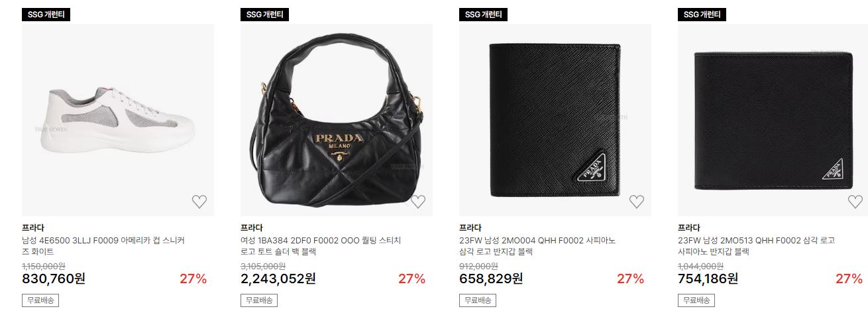Click the 프라다 brand name above the sneaker title
The width and height of the screenshot is (868, 321).
pos(33,228)
